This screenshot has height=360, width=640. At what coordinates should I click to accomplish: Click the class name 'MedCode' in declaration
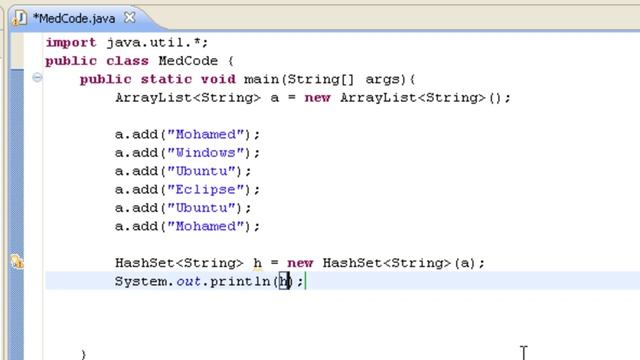pos(188,61)
